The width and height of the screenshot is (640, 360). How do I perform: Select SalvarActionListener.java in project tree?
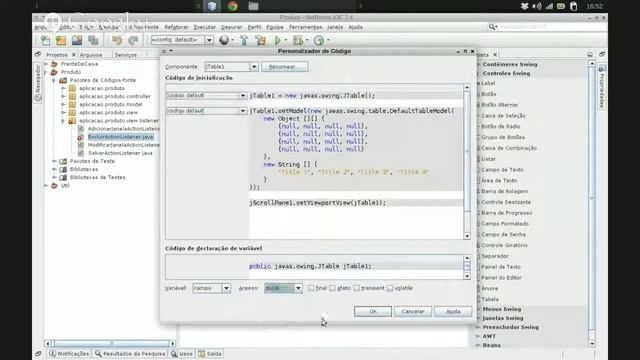(x=120, y=153)
